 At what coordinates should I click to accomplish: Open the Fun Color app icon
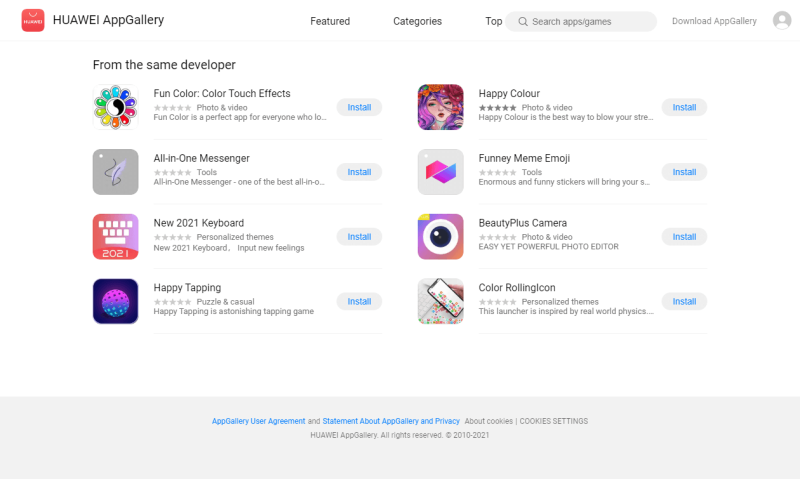115,107
